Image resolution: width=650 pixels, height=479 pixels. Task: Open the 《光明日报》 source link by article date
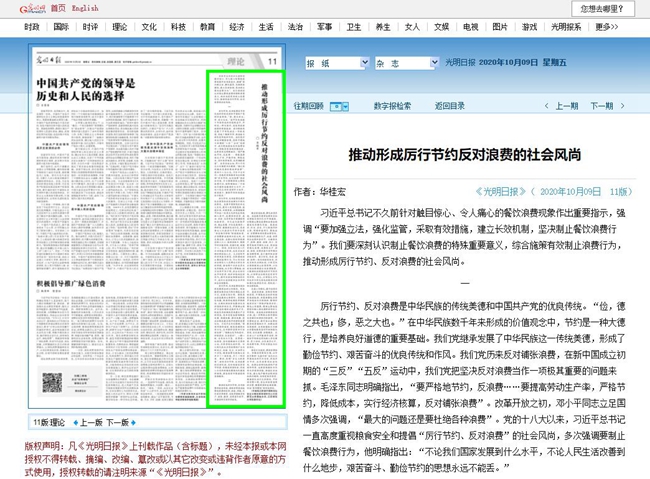click(x=500, y=191)
